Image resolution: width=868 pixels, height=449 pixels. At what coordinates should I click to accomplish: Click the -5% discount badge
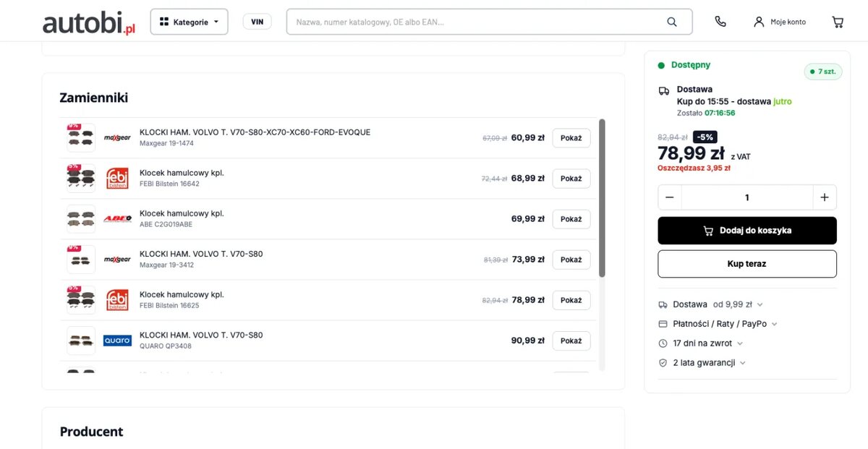(x=705, y=137)
